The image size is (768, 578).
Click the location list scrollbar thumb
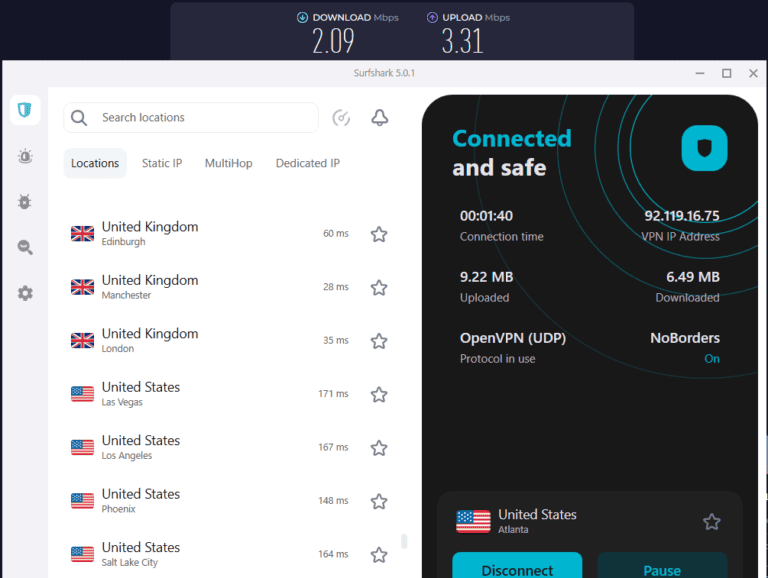coord(404,541)
